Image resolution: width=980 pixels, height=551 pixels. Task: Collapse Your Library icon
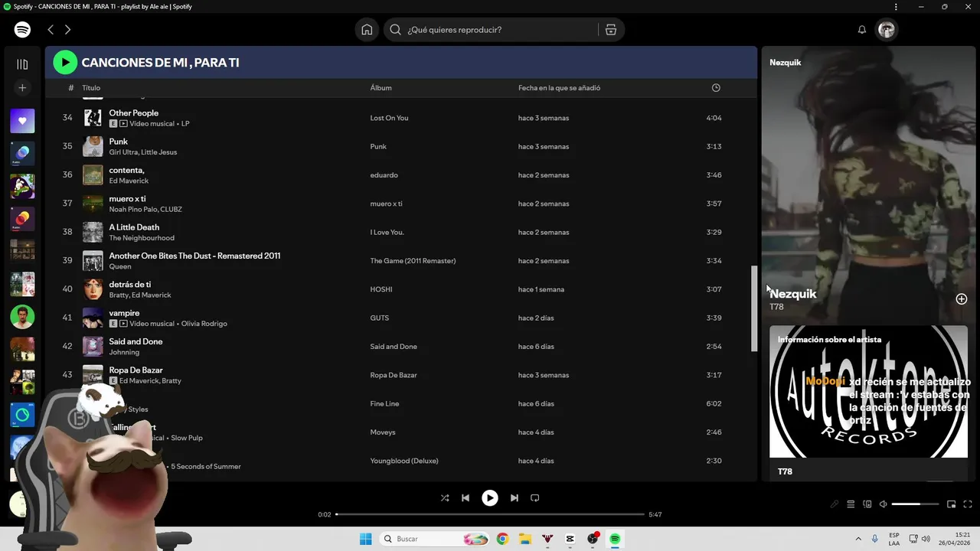(22, 64)
